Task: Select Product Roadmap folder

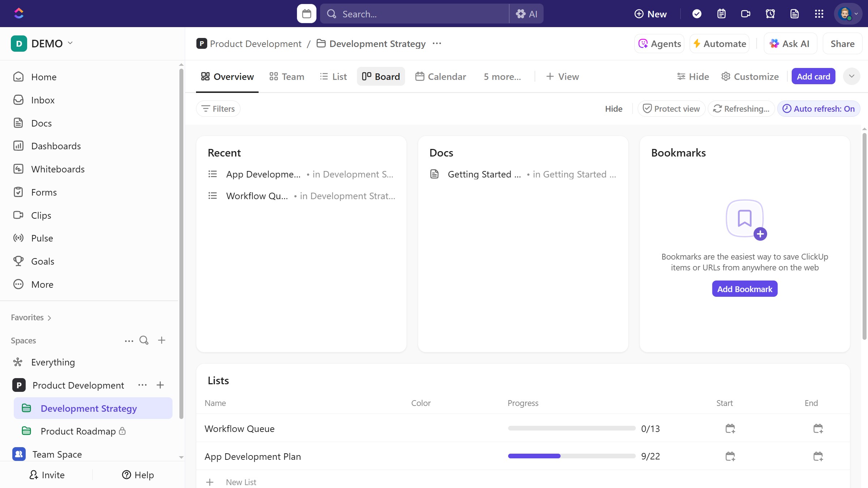Action: click(x=78, y=431)
